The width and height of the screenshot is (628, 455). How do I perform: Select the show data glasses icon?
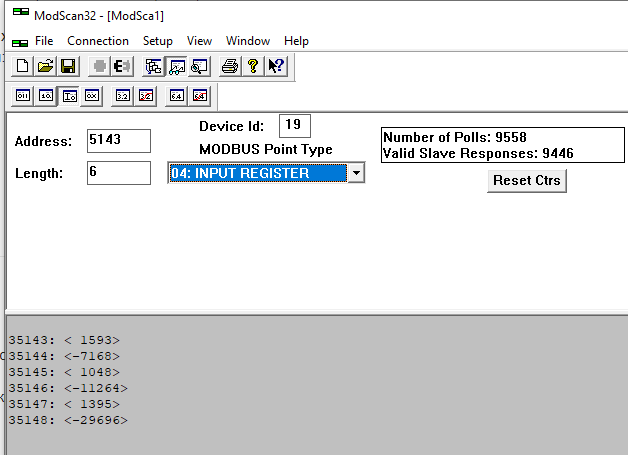pyautogui.click(x=177, y=66)
